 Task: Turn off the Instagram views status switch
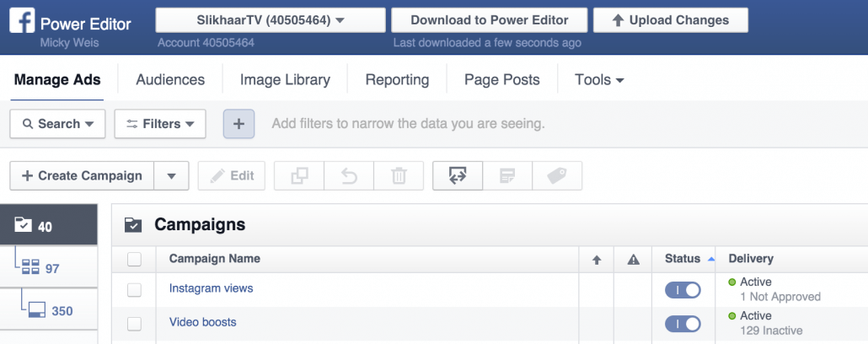coord(683,290)
